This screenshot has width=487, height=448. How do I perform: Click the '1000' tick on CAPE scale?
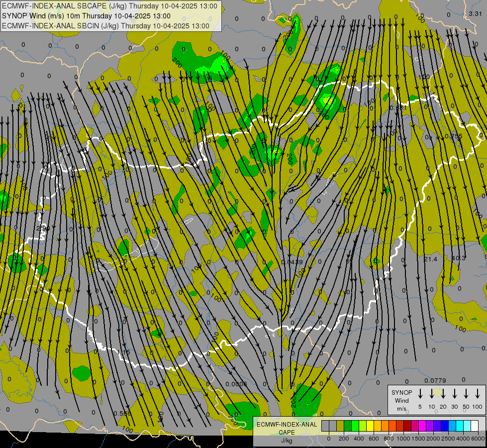tap(403, 439)
